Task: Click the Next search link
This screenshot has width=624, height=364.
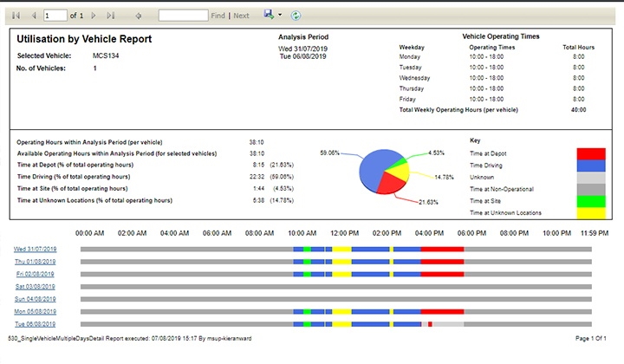Action: tap(241, 16)
